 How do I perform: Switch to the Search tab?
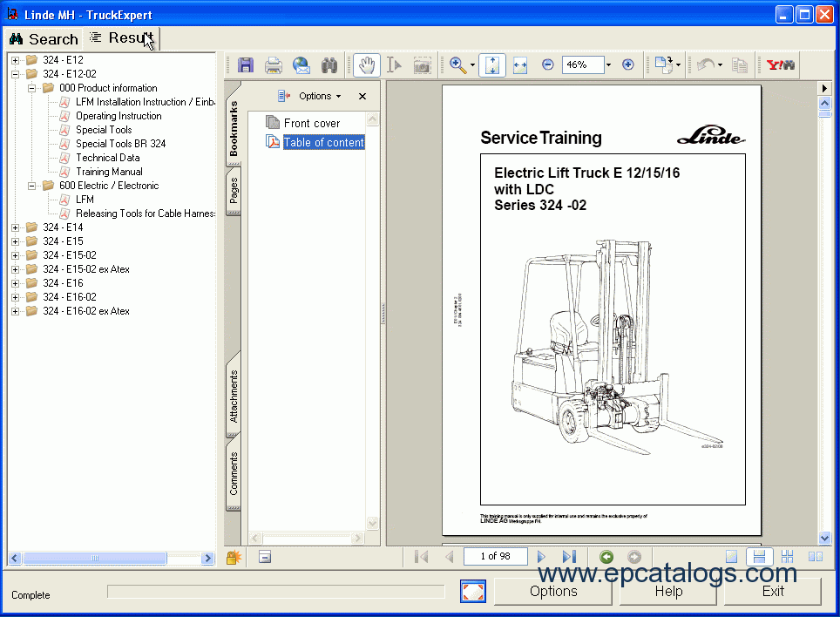click(x=44, y=39)
